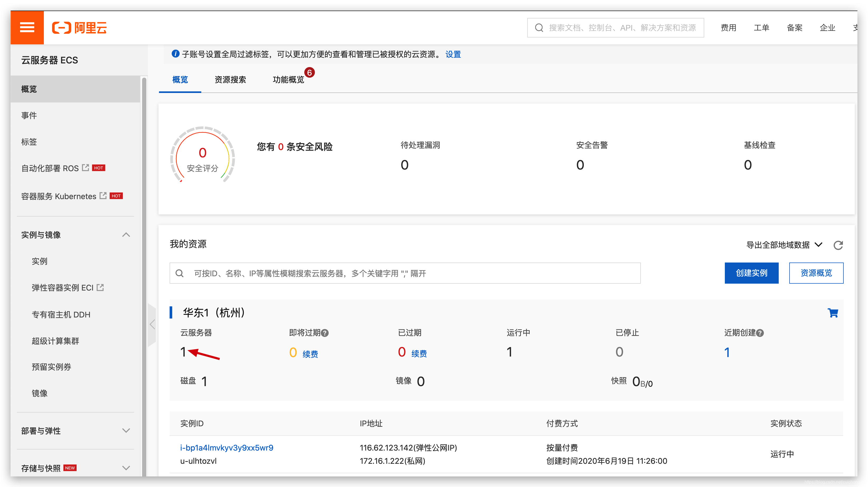Screen dimensions: 868x487
Task: Click the Alibaba Cloud logo
Action: (80, 28)
